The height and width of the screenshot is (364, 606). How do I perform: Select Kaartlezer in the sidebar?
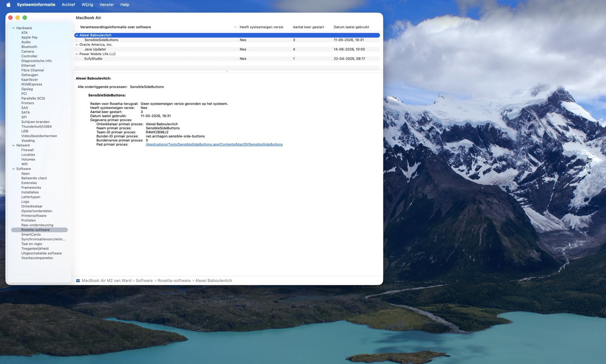[x=29, y=80]
